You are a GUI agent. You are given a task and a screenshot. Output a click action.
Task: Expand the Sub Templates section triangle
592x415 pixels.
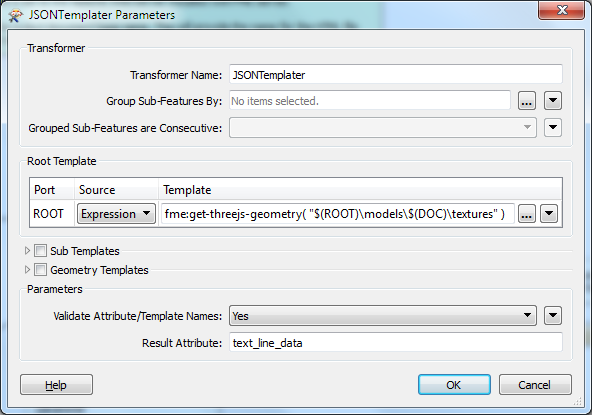coord(27,251)
